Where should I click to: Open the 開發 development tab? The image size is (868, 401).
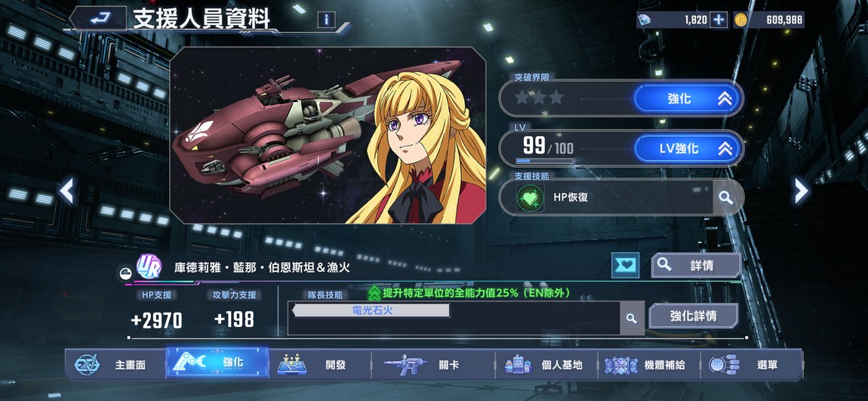(x=321, y=365)
